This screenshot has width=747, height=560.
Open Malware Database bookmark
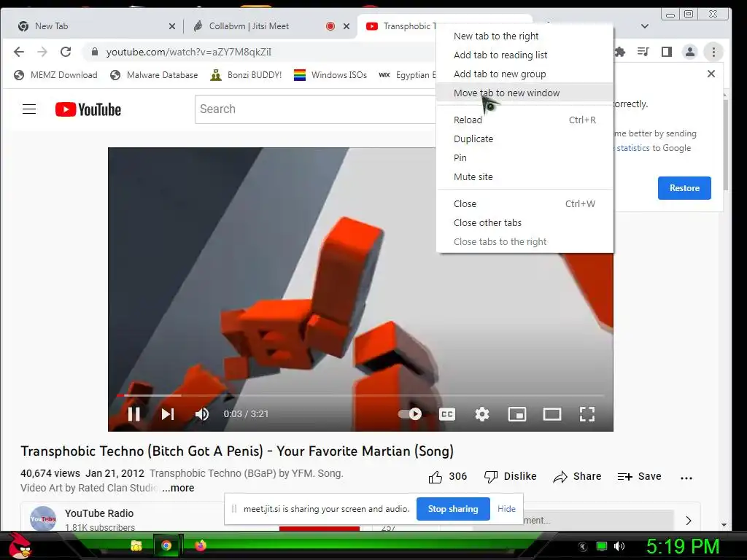pos(154,75)
